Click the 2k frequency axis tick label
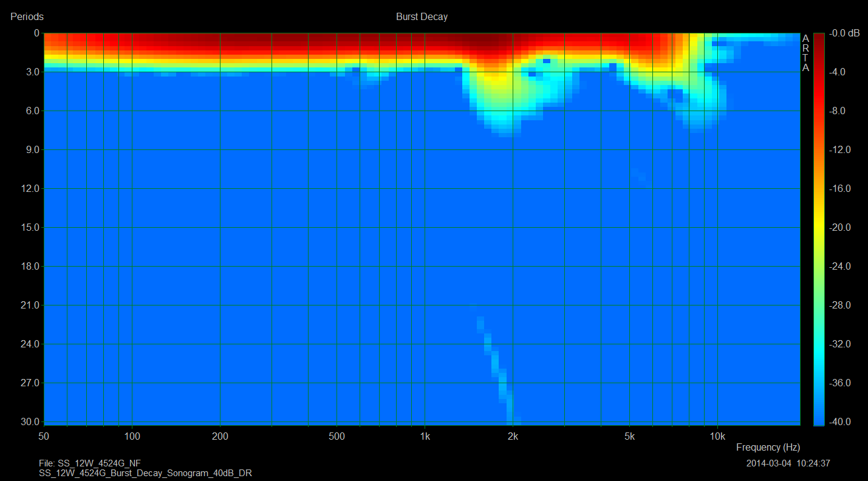 tap(513, 437)
